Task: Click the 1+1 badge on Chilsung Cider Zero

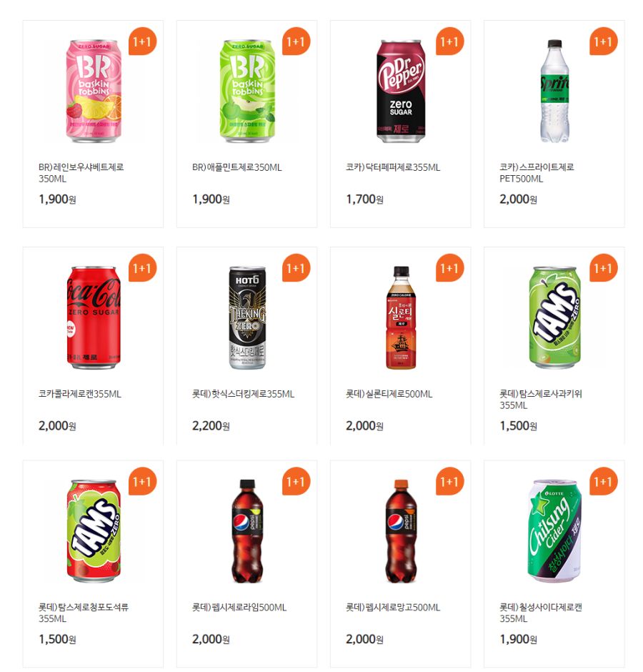Action: [604, 481]
